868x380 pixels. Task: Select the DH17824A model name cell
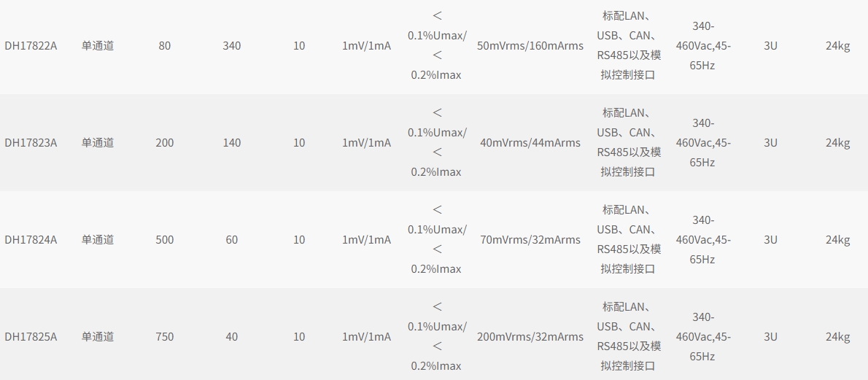click(x=31, y=239)
